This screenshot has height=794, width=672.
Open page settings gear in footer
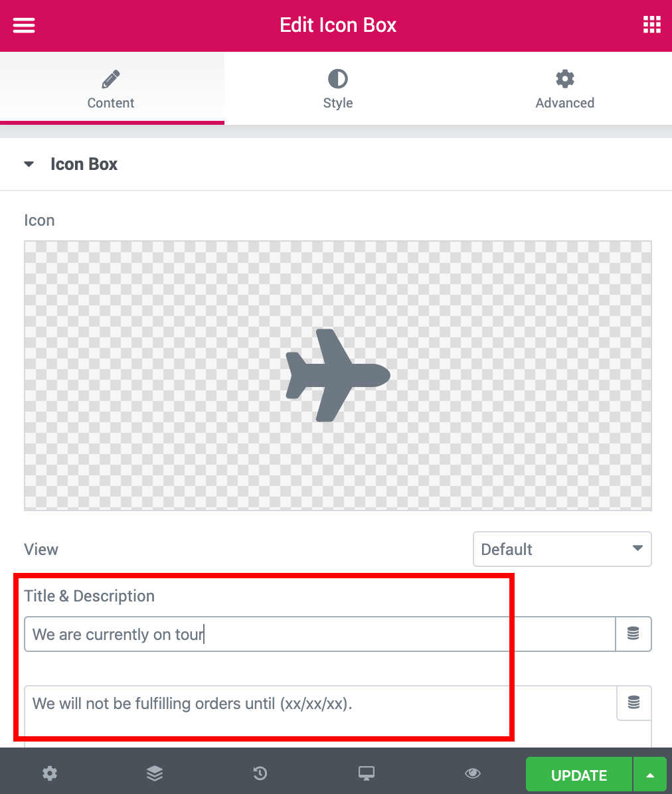50,773
